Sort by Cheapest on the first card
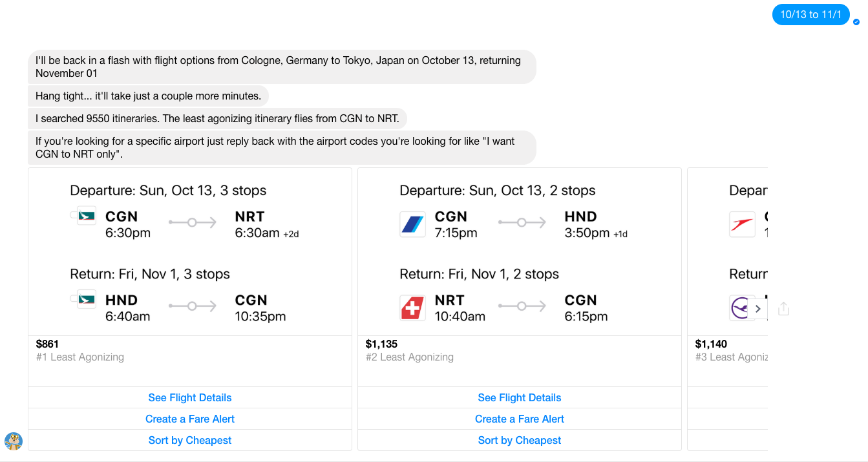 [190, 440]
